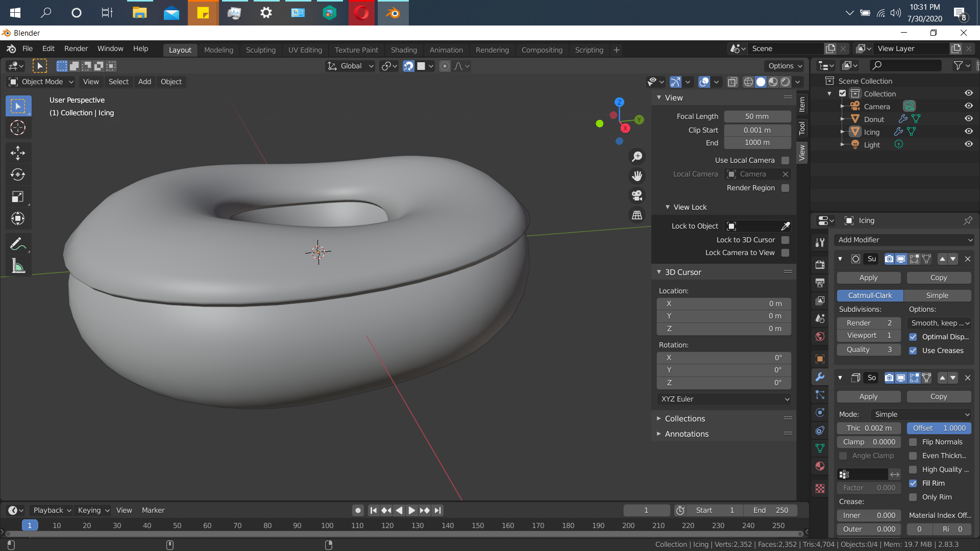Open the Physics properties tab
980x551 pixels.
[820, 412]
